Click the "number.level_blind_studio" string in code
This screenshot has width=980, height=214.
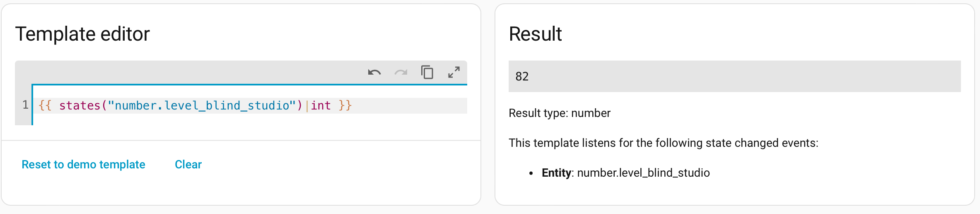point(202,106)
